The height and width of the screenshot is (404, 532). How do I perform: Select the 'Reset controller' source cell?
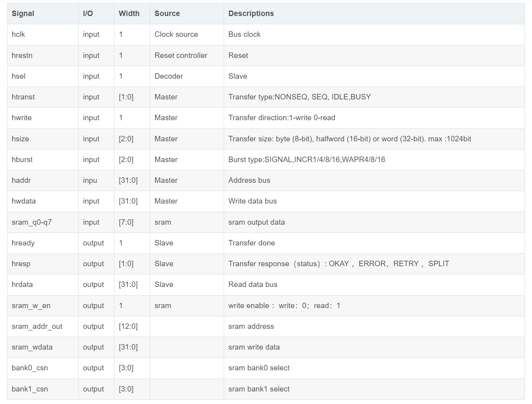click(181, 56)
